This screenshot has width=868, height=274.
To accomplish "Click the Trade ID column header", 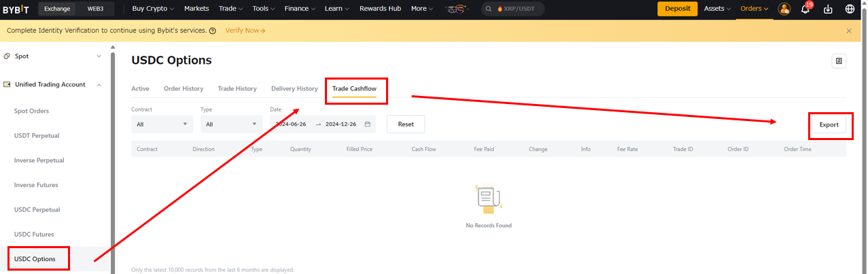I will pyautogui.click(x=683, y=149).
